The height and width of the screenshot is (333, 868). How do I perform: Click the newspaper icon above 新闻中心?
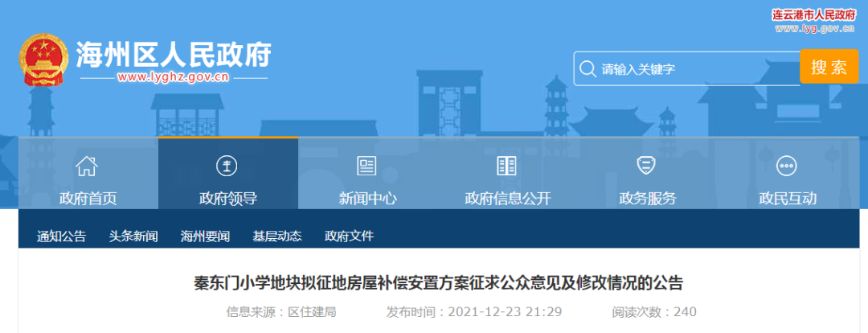coord(367,166)
